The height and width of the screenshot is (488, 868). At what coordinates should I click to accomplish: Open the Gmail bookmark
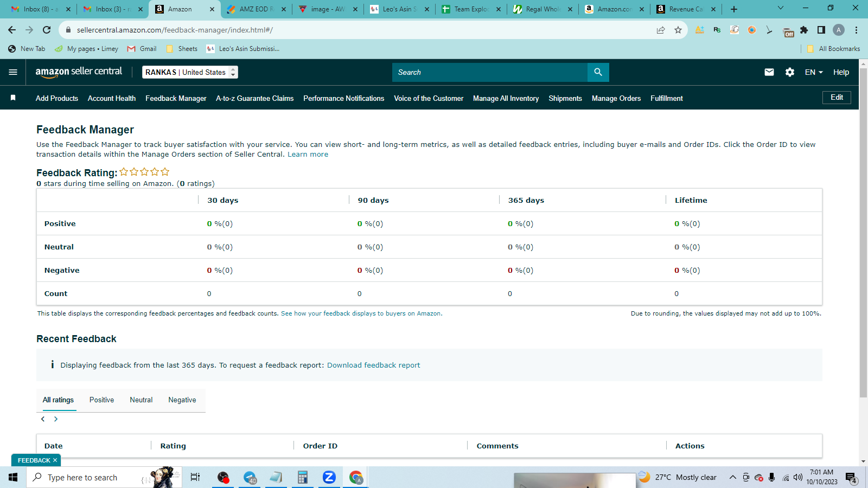[x=142, y=49]
